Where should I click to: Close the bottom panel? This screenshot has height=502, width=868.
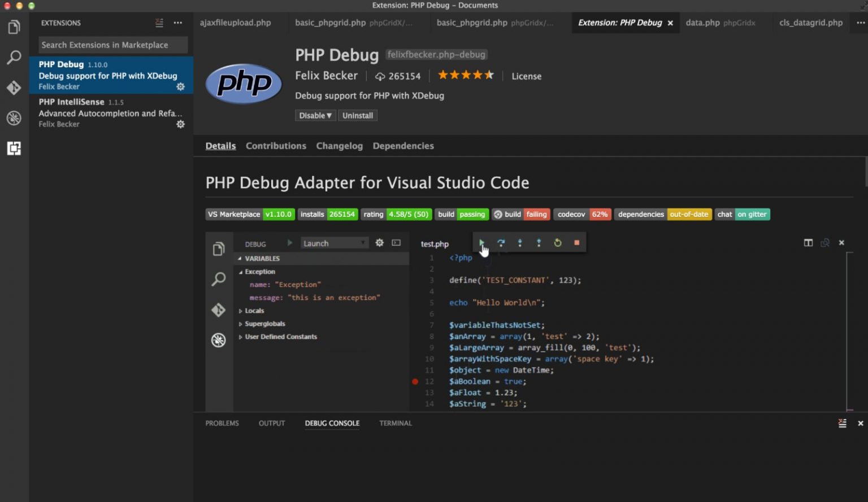pos(861,423)
